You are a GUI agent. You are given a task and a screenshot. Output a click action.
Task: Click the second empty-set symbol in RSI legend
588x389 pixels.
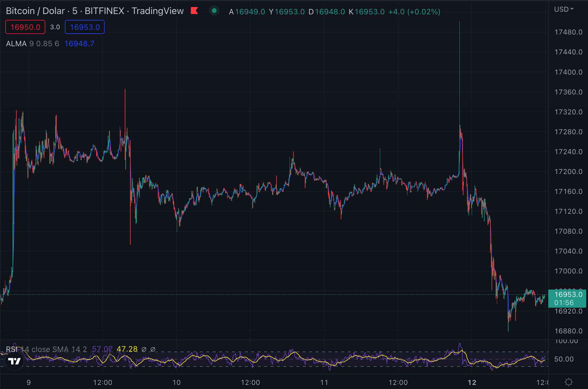click(x=153, y=349)
